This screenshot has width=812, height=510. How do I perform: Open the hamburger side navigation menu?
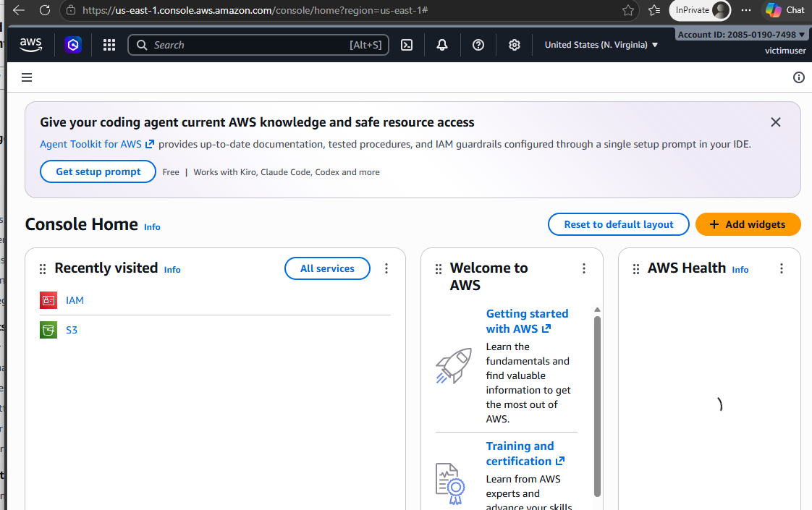click(27, 77)
